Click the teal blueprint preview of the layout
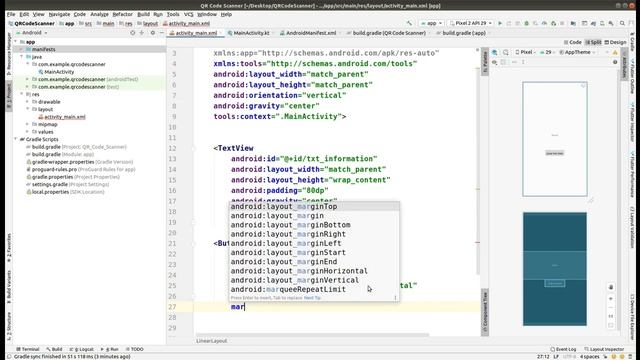Screen dimensions: 640x360 coord(555,269)
